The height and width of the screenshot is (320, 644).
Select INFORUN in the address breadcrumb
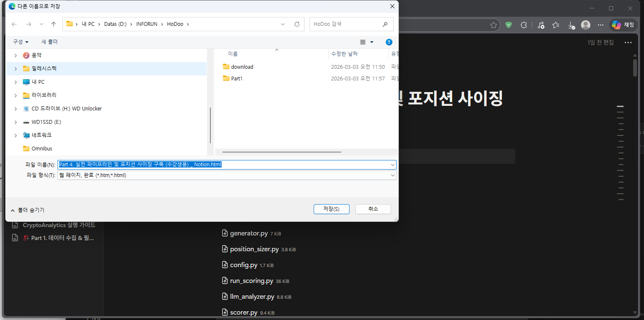147,24
